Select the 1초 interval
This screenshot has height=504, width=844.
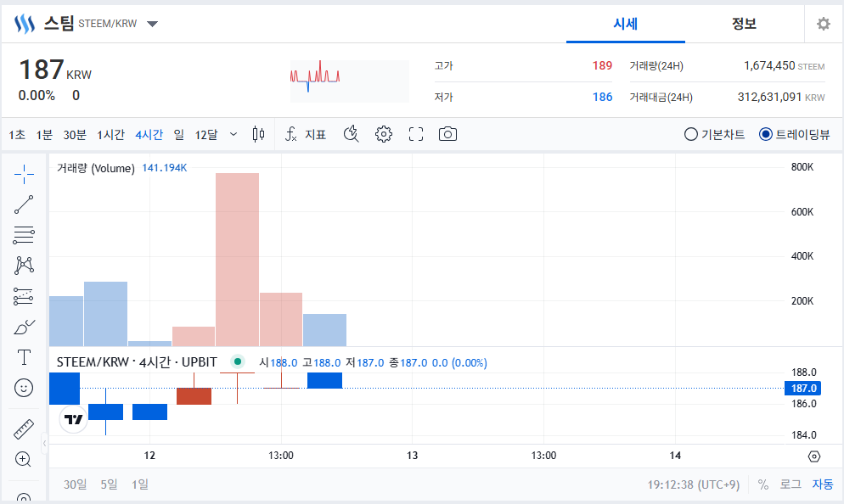(x=17, y=134)
